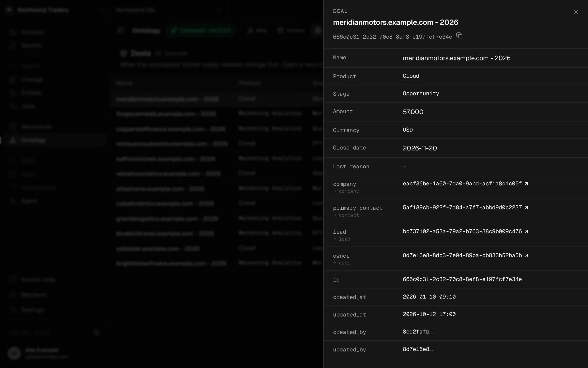
Task: Select the Close date value 2026-11-20
Action: (420, 148)
